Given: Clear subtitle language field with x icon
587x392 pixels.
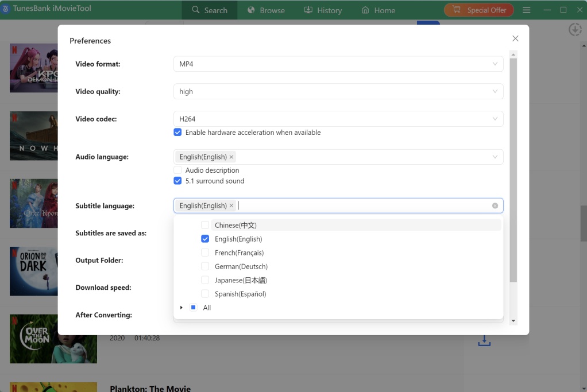Looking at the screenshot, I should (495, 205).
